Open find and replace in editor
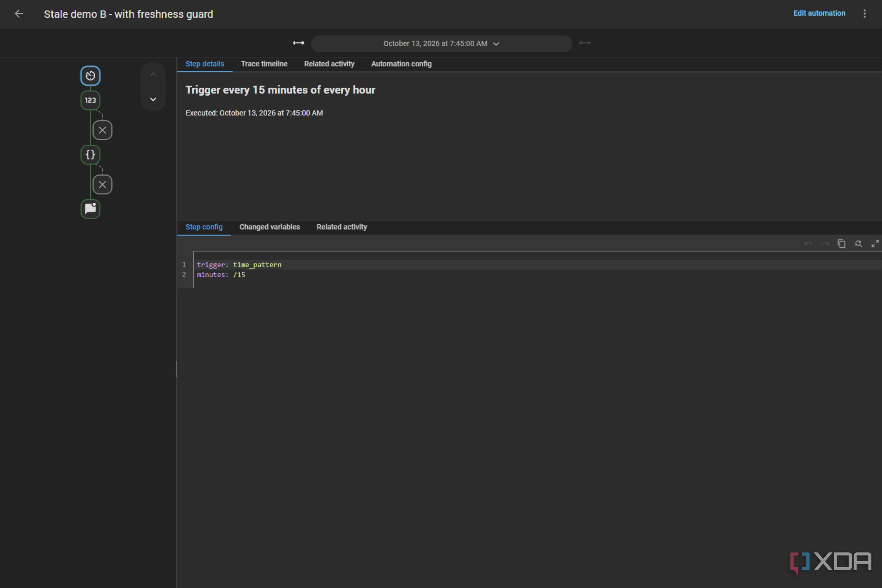The image size is (882, 588). point(858,244)
